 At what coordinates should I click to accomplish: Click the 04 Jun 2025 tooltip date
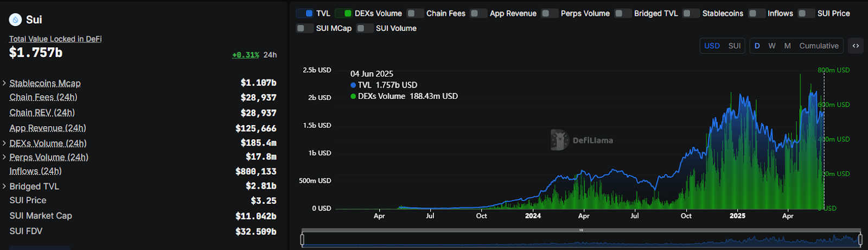(372, 74)
